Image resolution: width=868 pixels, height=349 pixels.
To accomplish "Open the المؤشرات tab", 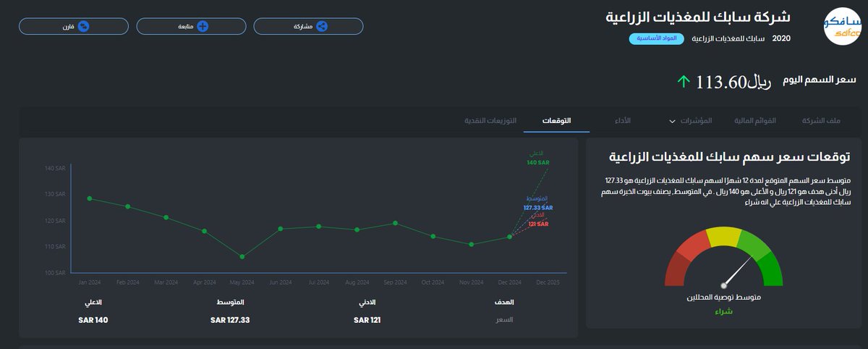I will point(697,120).
